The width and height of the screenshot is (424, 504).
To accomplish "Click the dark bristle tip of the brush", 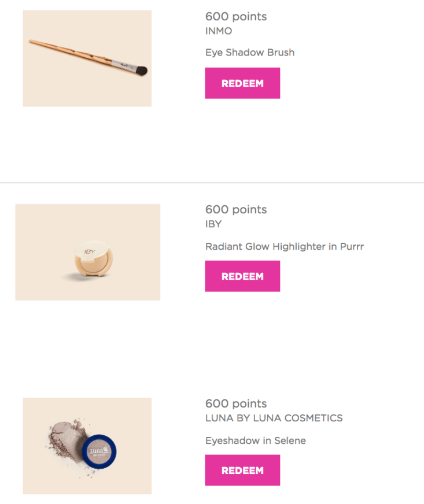I will [x=142, y=71].
